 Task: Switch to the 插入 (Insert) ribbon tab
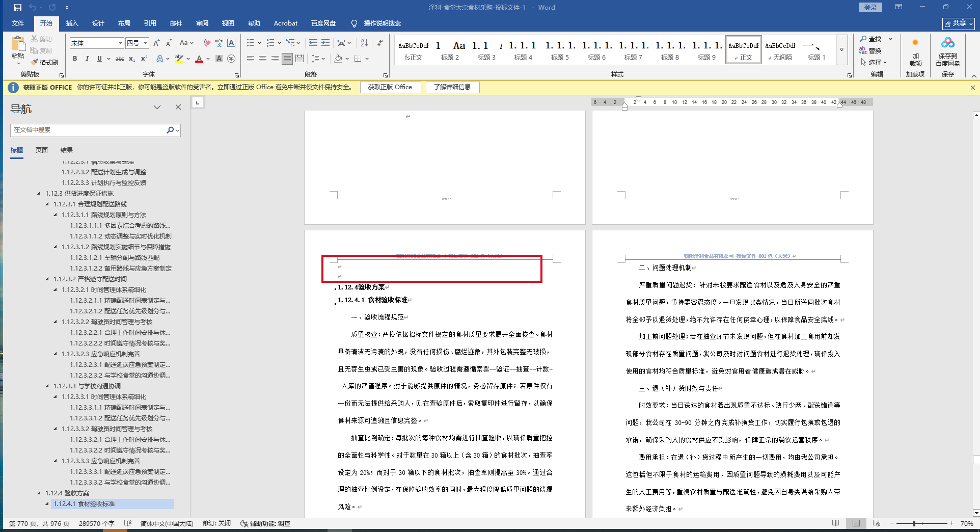(72, 23)
